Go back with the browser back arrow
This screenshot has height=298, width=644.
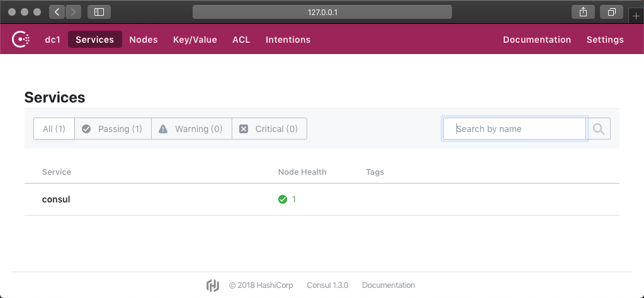click(57, 12)
